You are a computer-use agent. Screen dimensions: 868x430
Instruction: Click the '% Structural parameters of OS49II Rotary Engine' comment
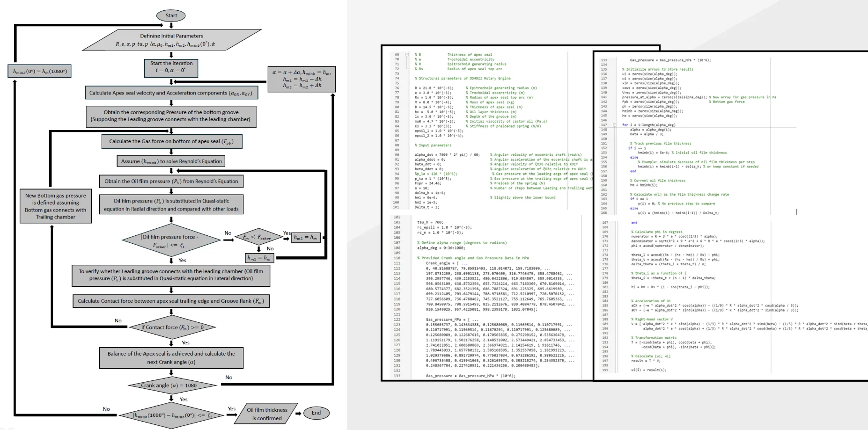tap(463, 79)
